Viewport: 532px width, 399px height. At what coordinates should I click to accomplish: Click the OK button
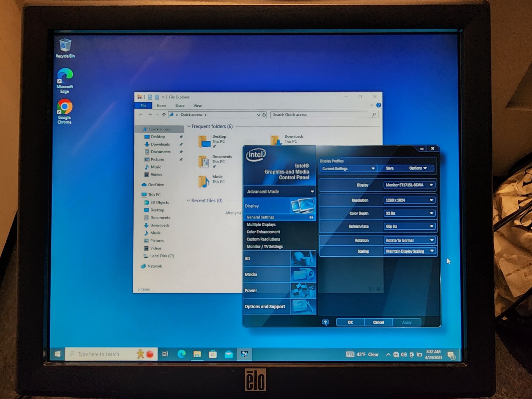[x=350, y=322]
